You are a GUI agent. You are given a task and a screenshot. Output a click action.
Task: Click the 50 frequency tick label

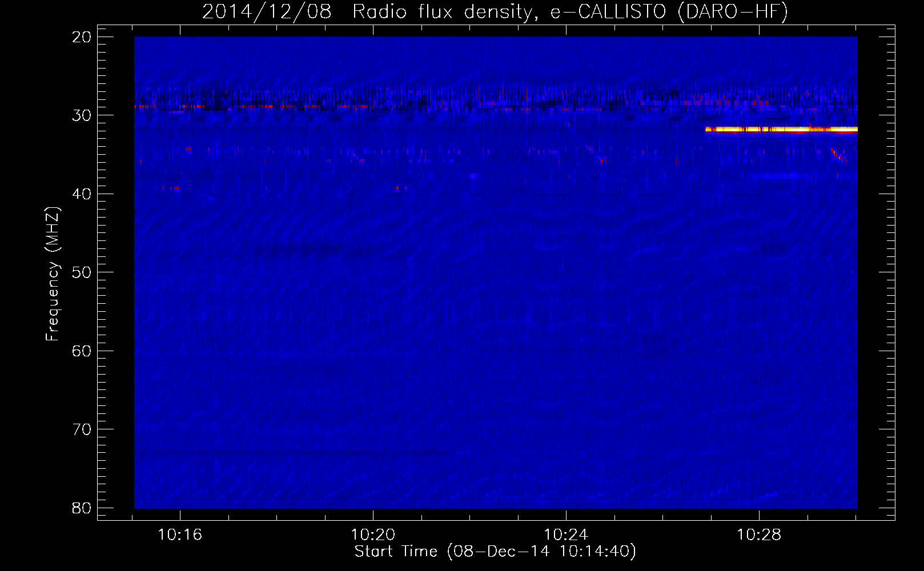pos(82,272)
